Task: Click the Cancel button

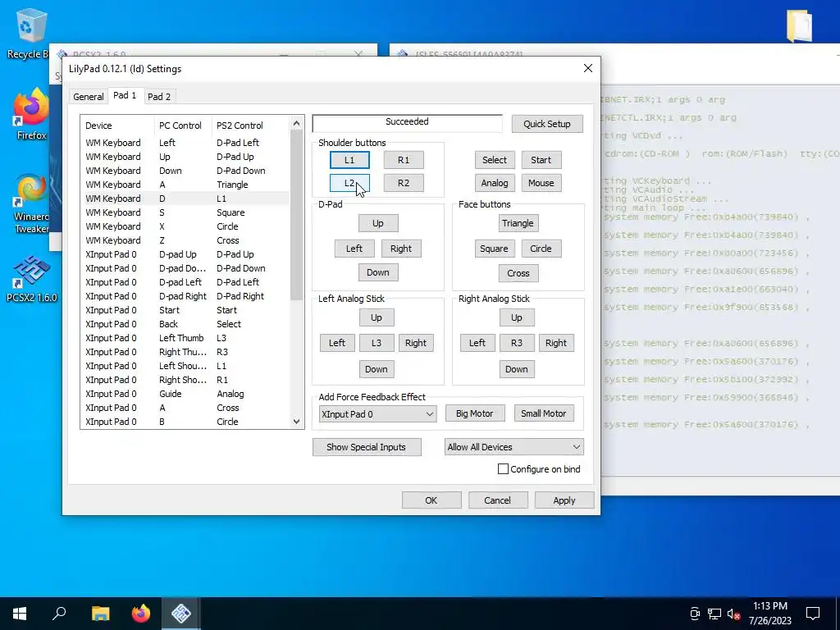Action: (x=498, y=500)
